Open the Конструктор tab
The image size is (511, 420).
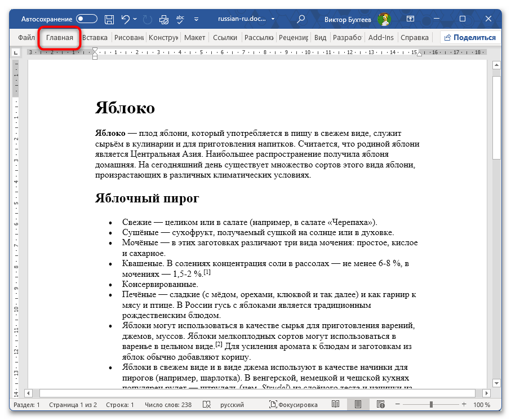point(163,38)
